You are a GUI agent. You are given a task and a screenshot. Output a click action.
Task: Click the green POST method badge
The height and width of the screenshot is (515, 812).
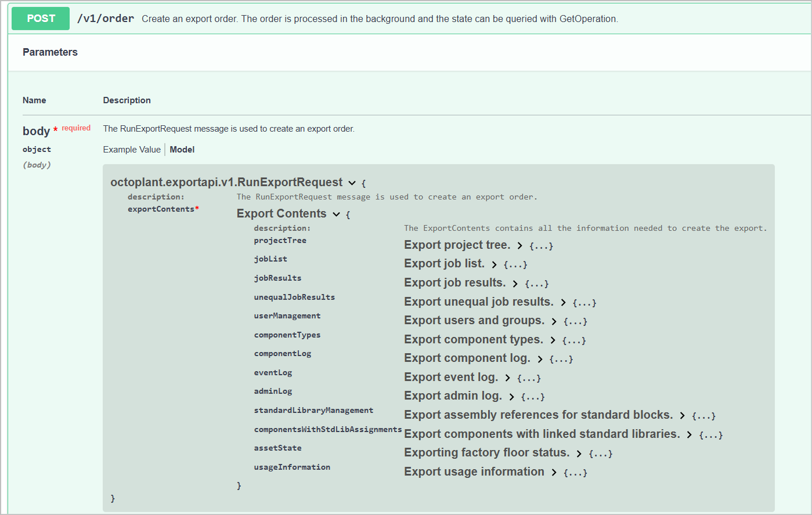pyautogui.click(x=41, y=19)
